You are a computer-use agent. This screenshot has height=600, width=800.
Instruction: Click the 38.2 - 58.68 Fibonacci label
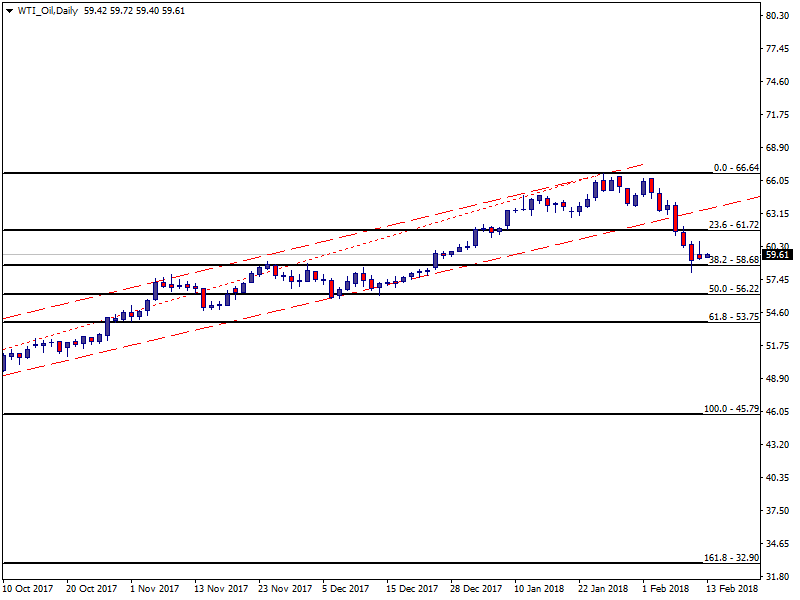tap(735, 259)
